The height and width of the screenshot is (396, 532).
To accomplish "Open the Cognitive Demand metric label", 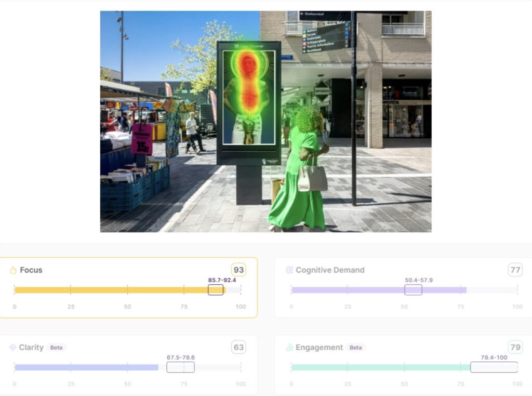I will click(330, 270).
